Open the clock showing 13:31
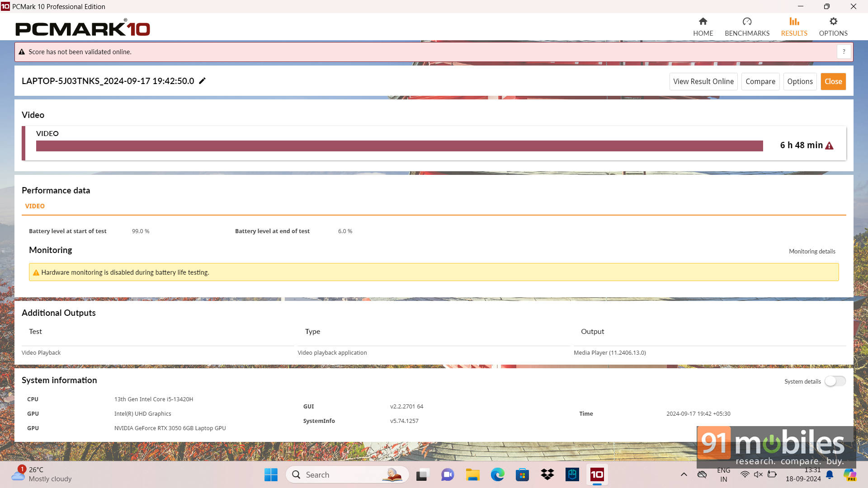 (803, 474)
